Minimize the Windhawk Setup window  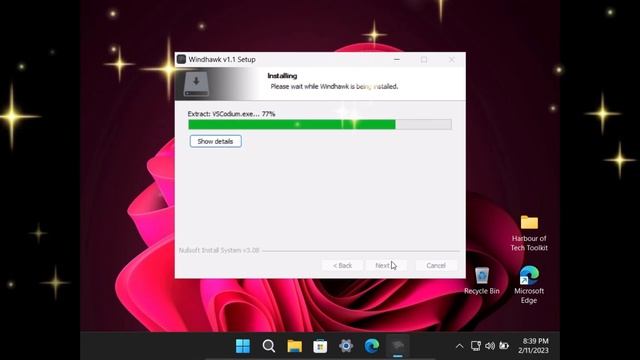click(x=397, y=60)
